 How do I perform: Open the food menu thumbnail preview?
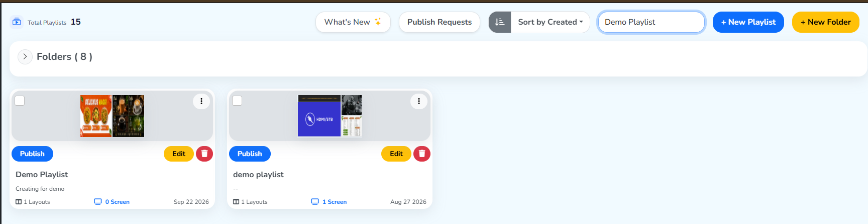(113, 116)
